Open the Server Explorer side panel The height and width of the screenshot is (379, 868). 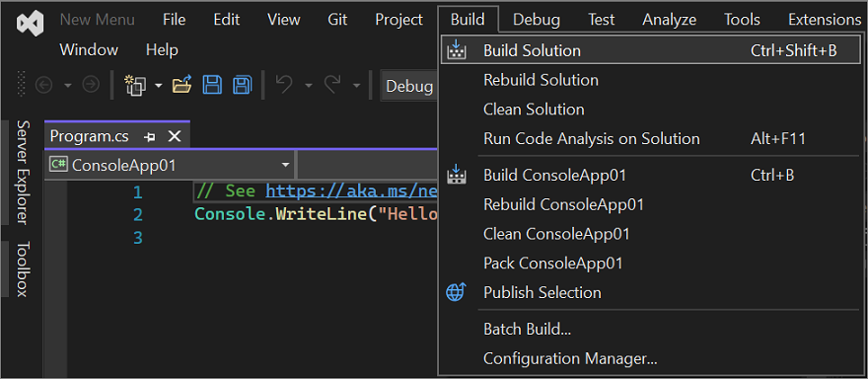pyautogui.click(x=22, y=172)
